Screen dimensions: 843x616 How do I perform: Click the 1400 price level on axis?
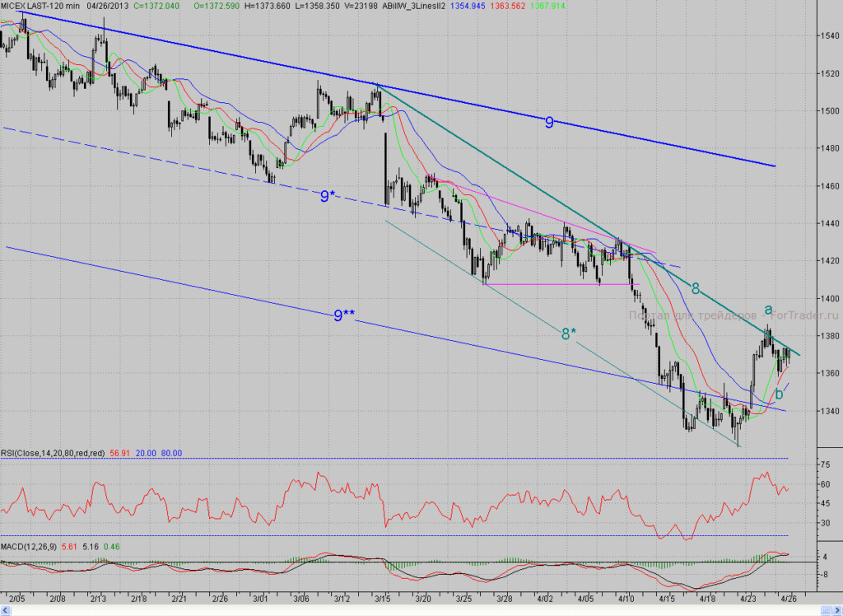pos(830,299)
